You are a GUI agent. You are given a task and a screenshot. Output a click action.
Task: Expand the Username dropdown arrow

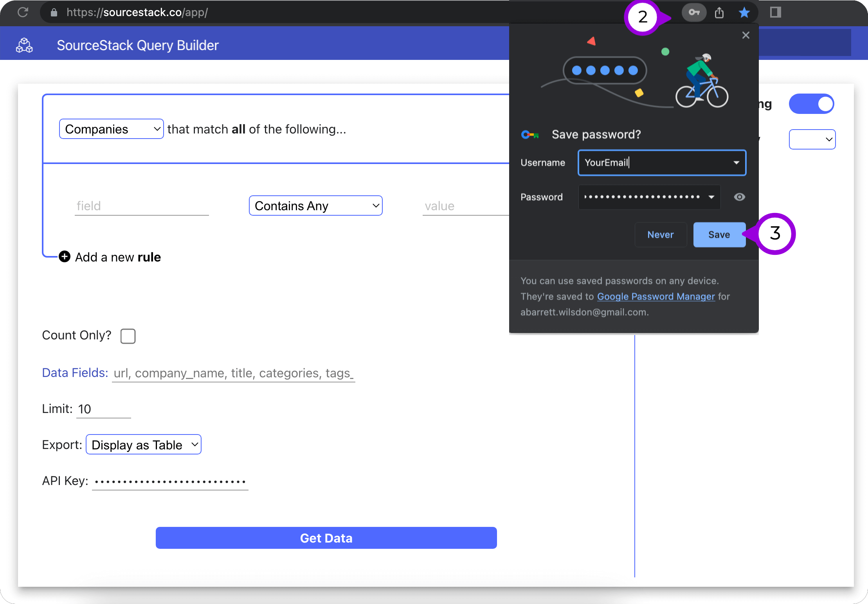(736, 162)
